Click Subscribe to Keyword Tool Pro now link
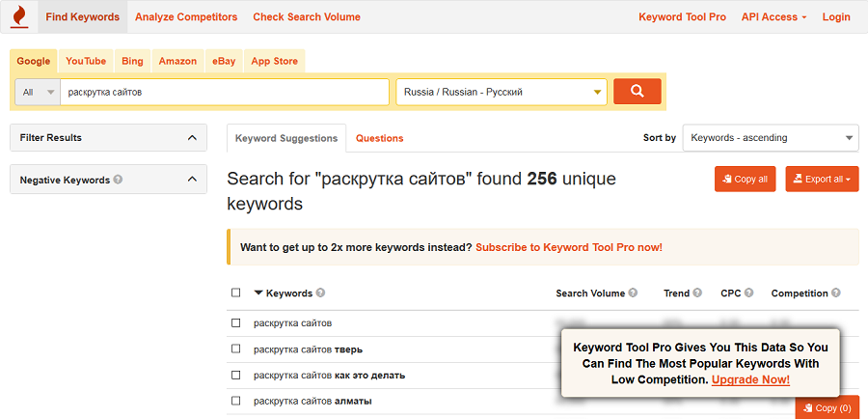 coord(568,247)
